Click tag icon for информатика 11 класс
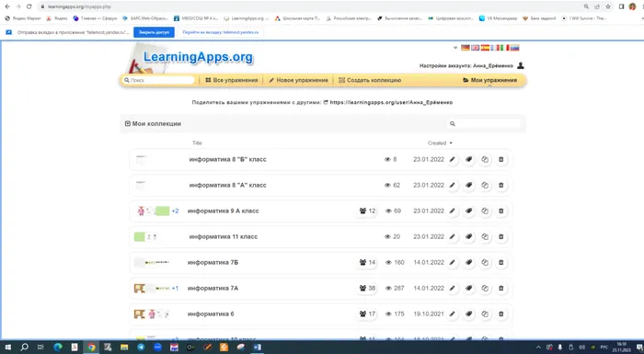The width and height of the screenshot is (644, 354). (468, 236)
